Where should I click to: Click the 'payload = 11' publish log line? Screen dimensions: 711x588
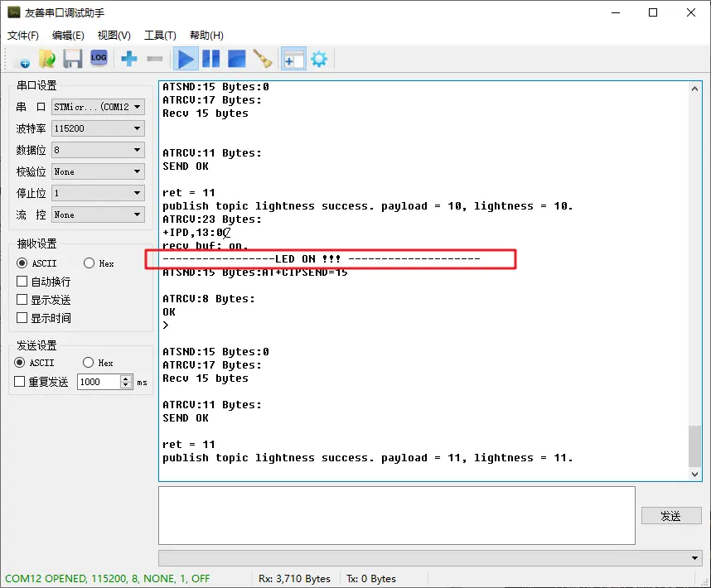tap(367, 458)
